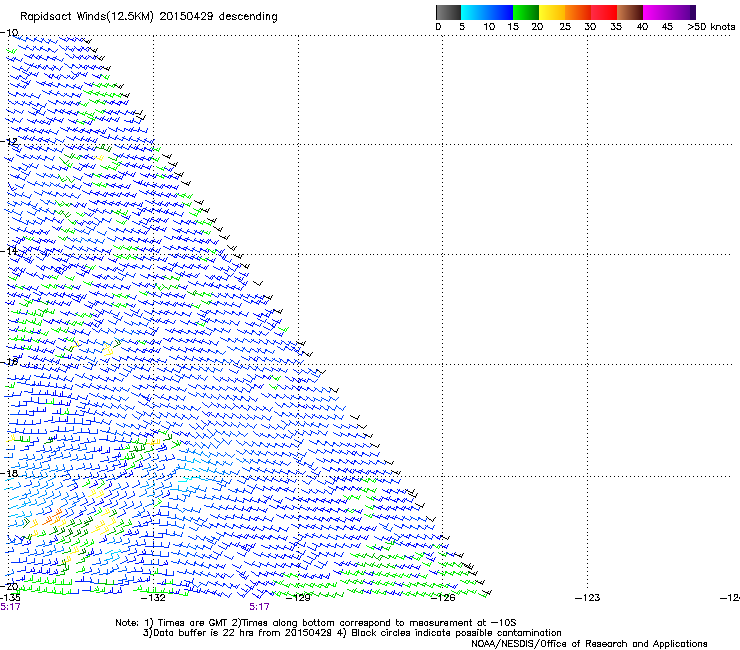Click the brown 35-40 knots color band
Viewport: 740px width, 650px height.
(630, 12)
